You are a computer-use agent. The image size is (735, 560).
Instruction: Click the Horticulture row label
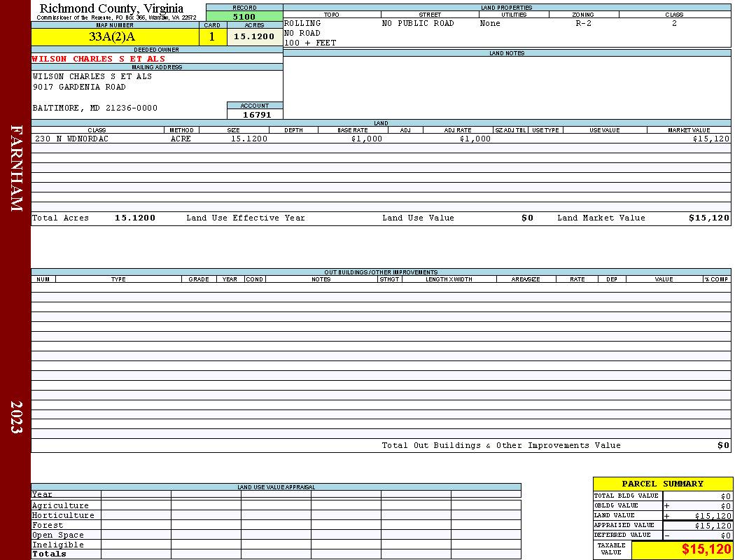tap(63, 515)
